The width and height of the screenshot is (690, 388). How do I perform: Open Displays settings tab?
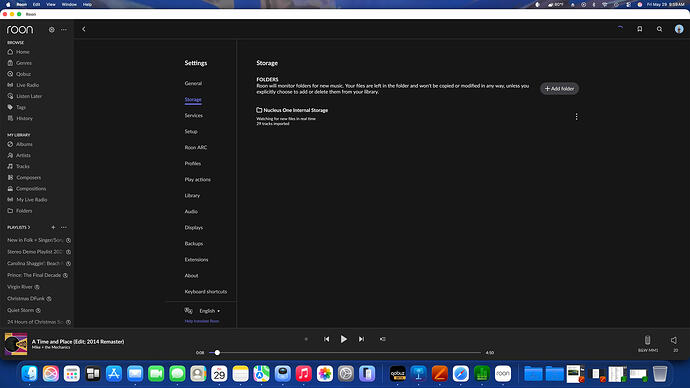[194, 227]
